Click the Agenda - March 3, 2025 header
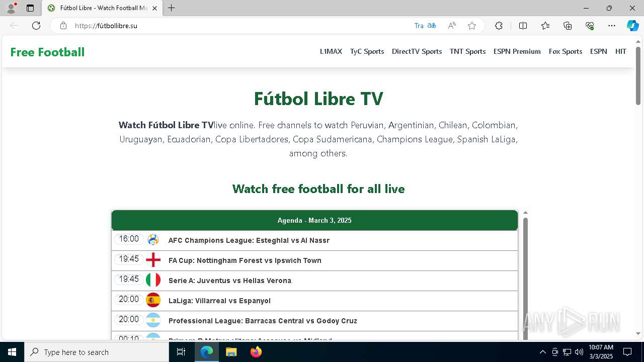The image size is (644, 362). click(314, 220)
